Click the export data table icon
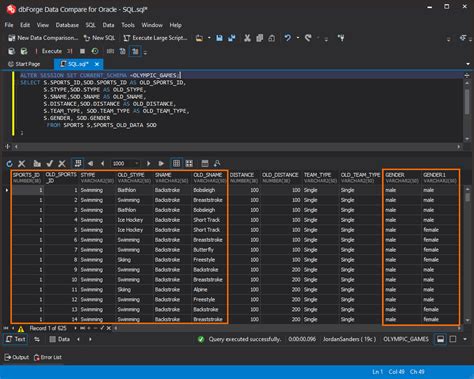 tap(205, 164)
